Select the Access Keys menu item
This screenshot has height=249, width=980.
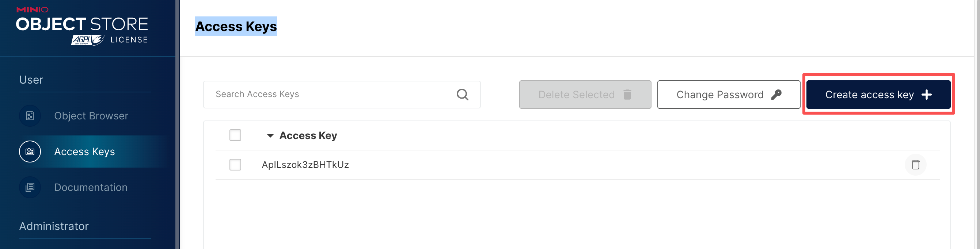[84, 151]
